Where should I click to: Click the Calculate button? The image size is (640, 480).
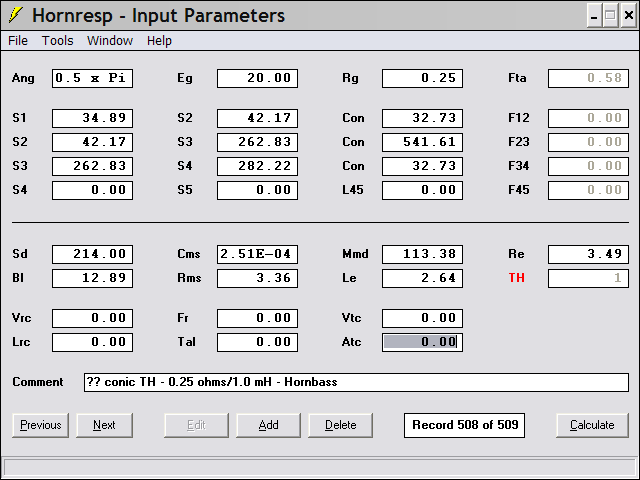592,425
